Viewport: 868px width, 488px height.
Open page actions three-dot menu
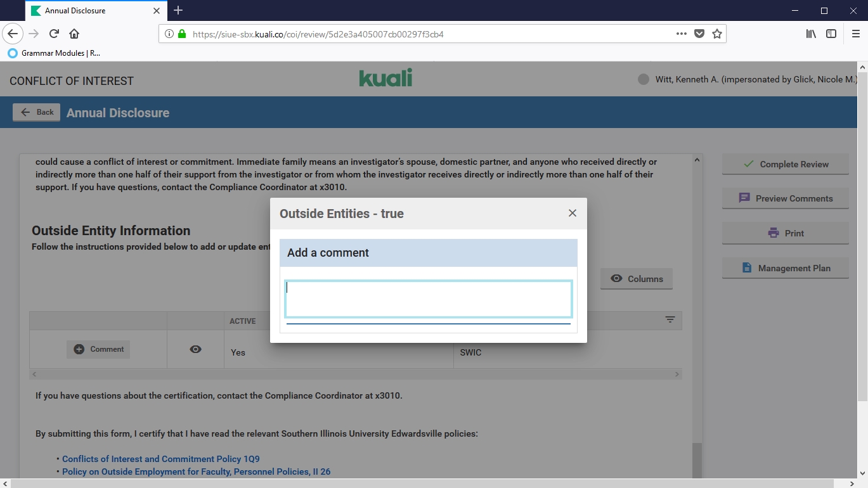[681, 34]
